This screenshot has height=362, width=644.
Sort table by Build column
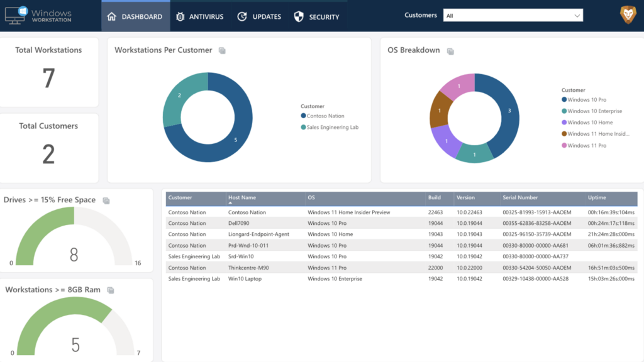coord(434,197)
